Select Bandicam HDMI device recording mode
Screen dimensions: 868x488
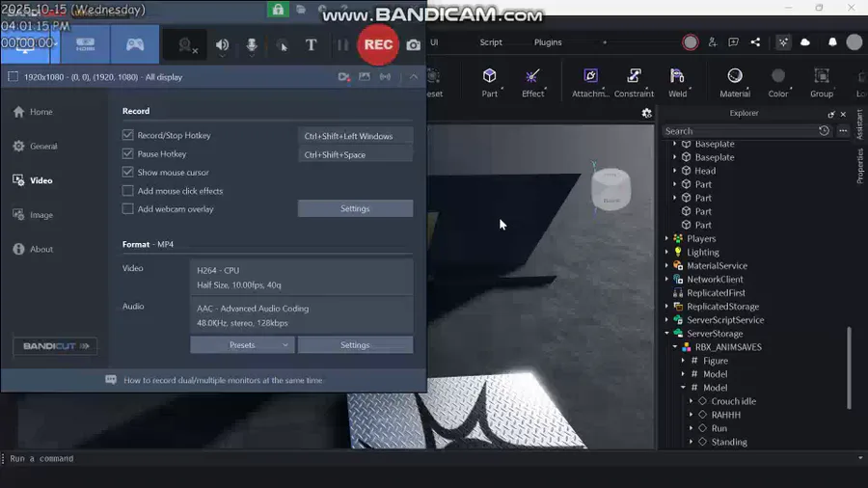85,44
